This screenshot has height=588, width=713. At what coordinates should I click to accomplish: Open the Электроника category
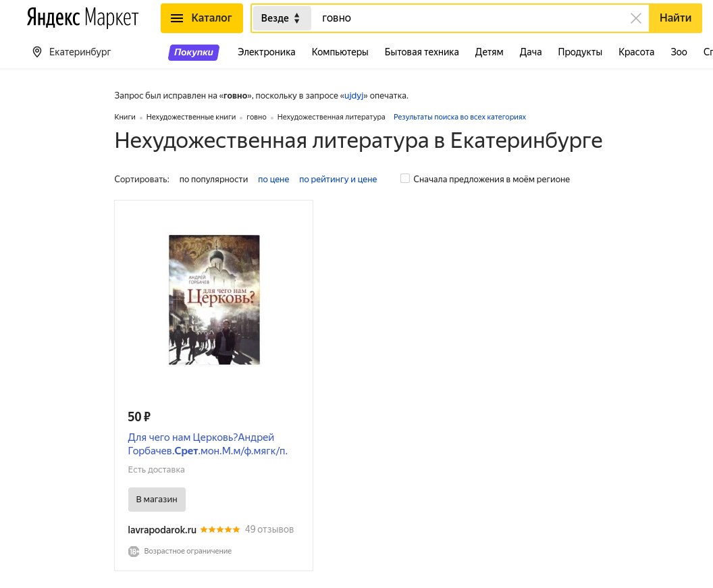267,52
